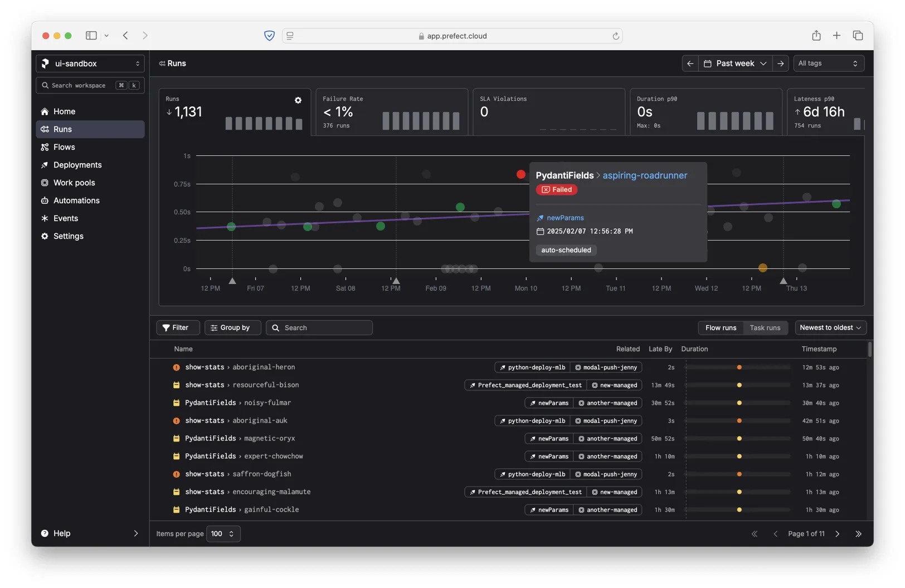Click the Settings gear icon in sidebar
Image resolution: width=905 pixels, height=588 pixels.
[45, 236]
